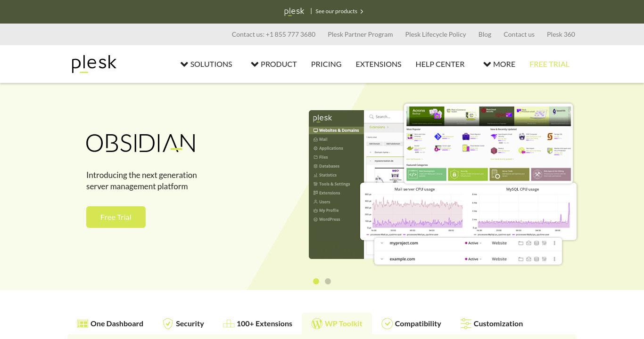Screen dimensions: 644x339
Task: Expand the example.com row chevron
Action: click(x=382, y=259)
